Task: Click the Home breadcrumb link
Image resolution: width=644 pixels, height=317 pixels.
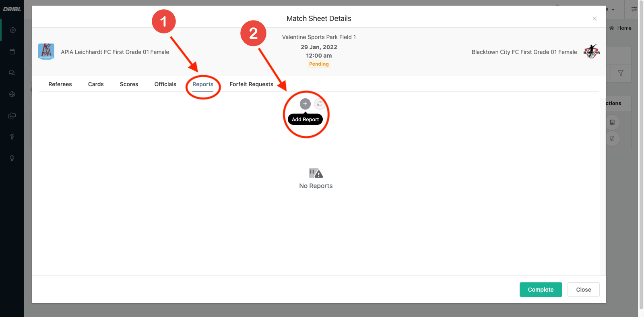Action: click(624, 28)
